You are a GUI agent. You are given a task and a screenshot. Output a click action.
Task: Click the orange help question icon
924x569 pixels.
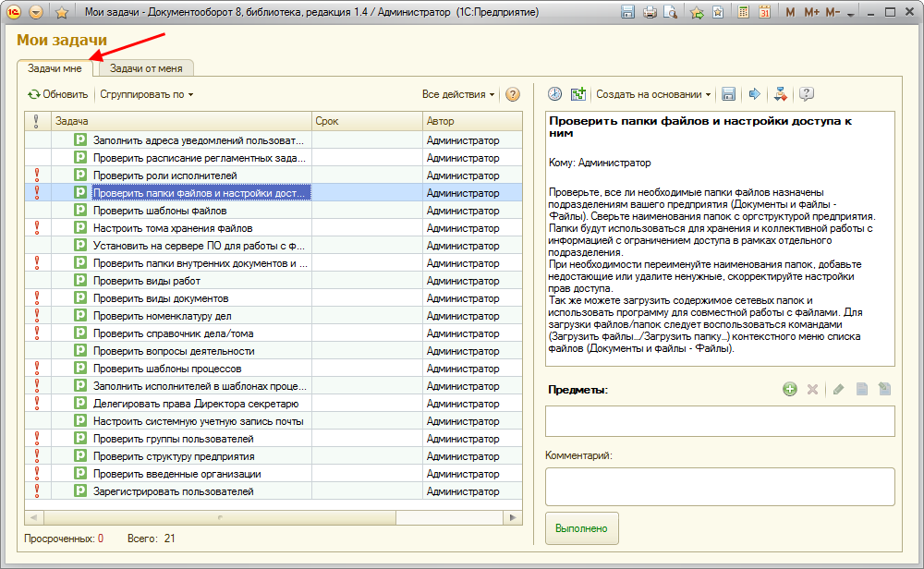tap(513, 94)
